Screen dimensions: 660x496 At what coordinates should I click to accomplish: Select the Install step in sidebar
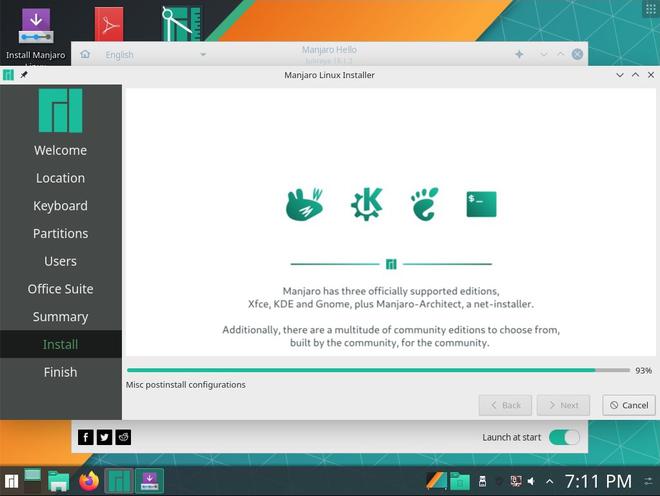(x=61, y=344)
